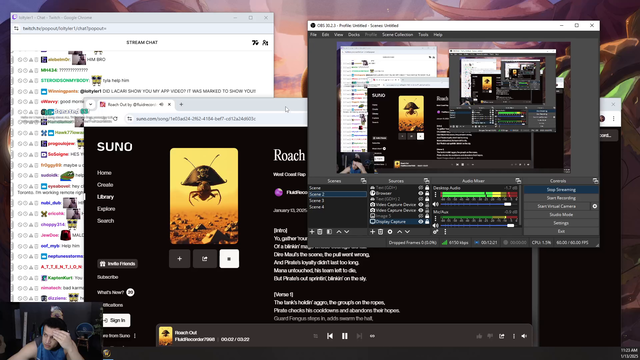Pause the Roach Out song in Suno player
The width and height of the screenshot is (640, 360).
(x=344, y=336)
